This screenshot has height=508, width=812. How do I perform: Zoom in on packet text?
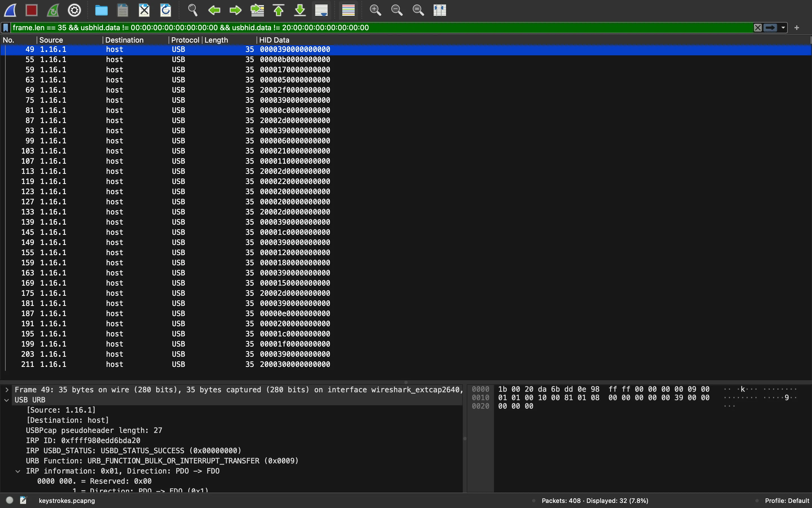point(376,10)
